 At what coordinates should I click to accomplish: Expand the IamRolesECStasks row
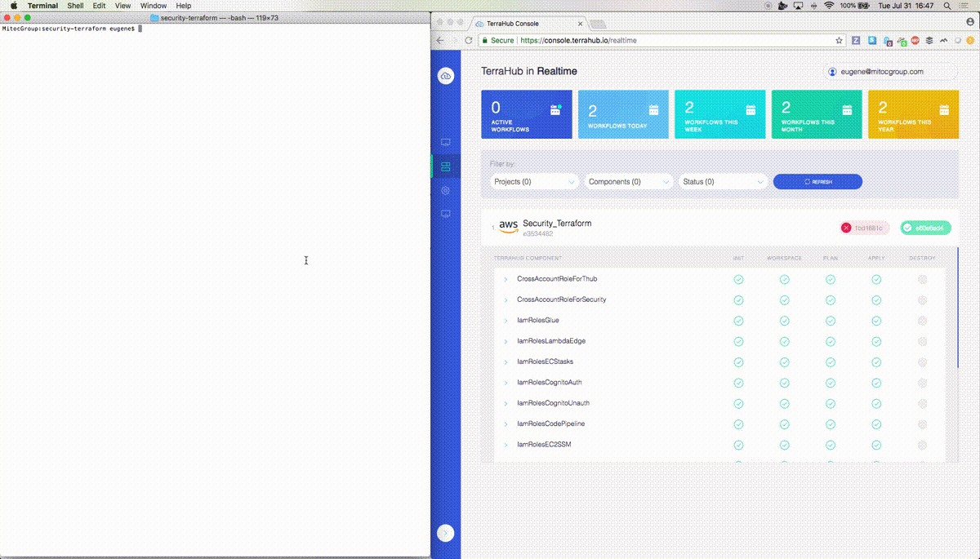pyautogui.click(x=506, y=362)
